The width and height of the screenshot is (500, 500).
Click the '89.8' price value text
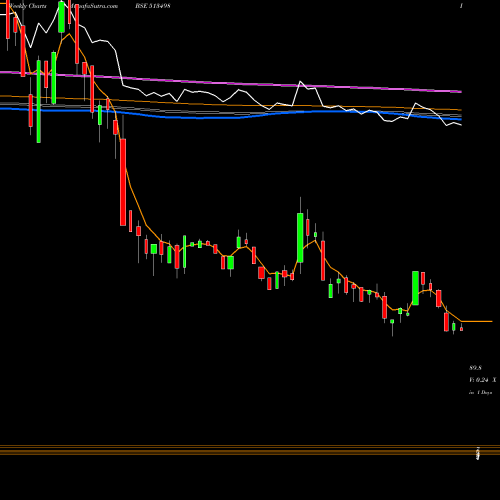click(x=475, y=368)
